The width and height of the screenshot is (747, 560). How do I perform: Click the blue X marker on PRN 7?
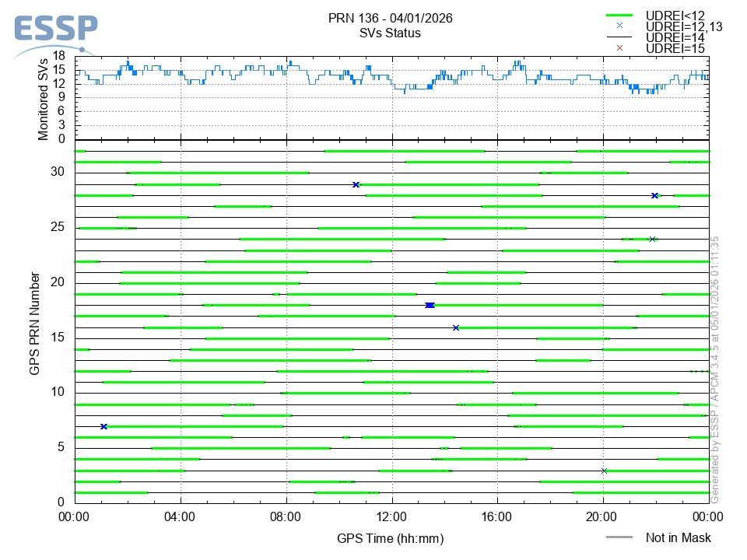point(103,426)
